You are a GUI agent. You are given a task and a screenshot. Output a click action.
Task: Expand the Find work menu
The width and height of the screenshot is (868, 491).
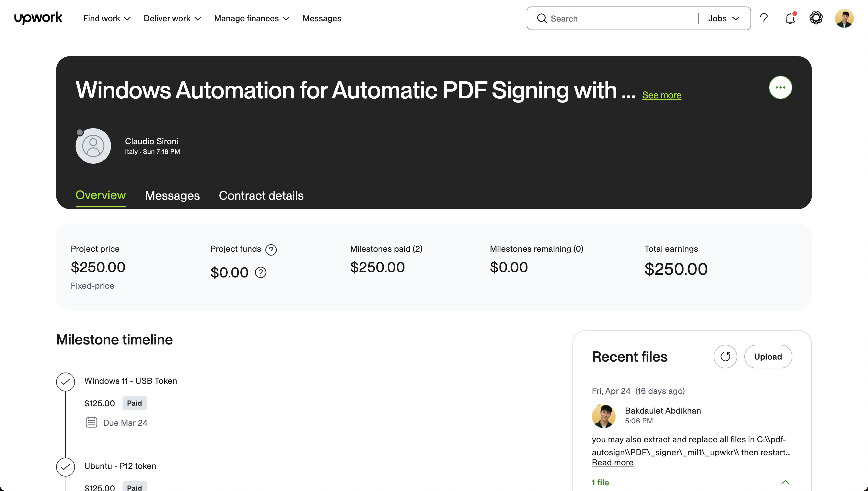[x=107, y=18]
